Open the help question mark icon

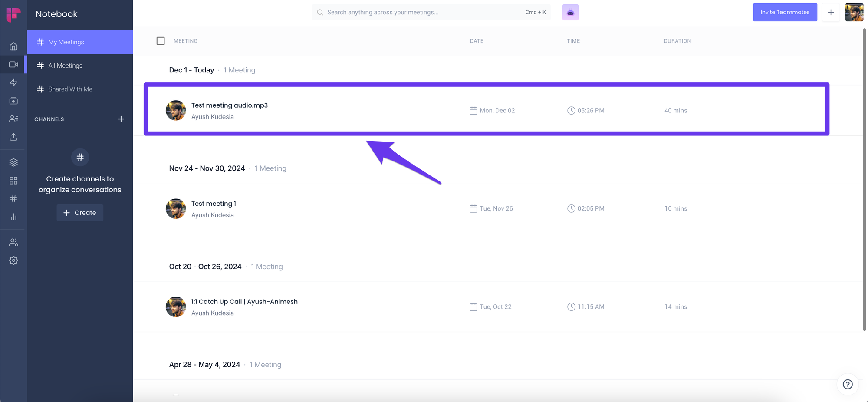pyautogui.click(x=848, y=384)
